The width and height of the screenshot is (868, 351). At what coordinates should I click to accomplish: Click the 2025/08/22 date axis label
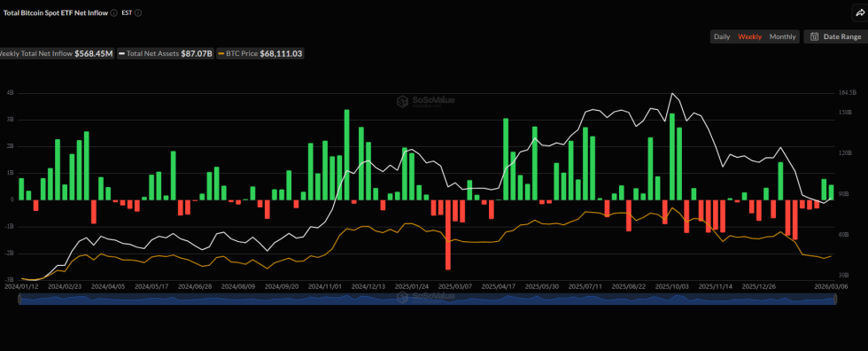(628, 287)
